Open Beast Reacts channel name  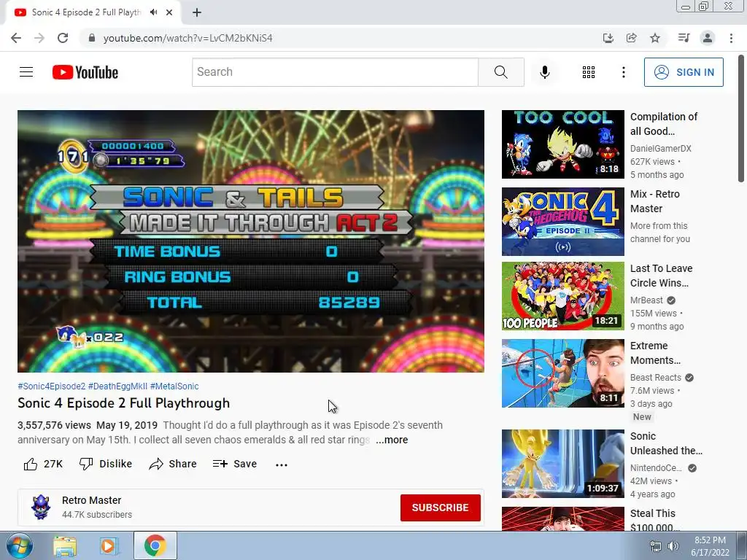656,377
